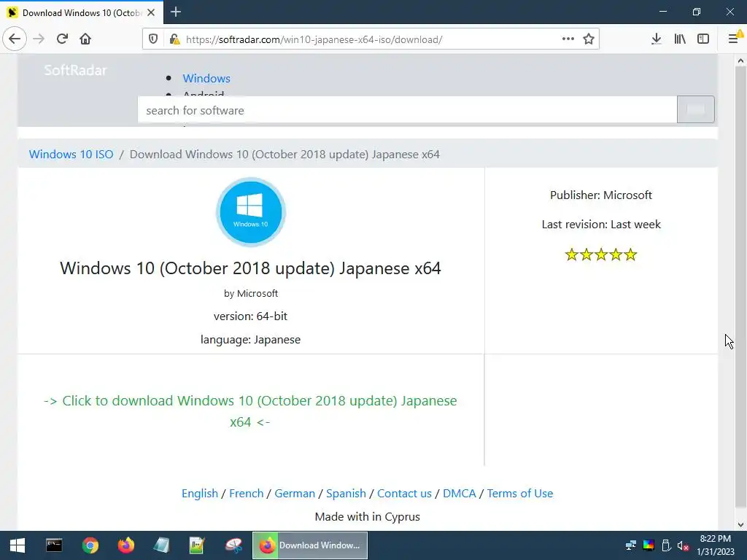This screenshot has height=560, width=747.
Task: Go back to the previous page
Action: [15, 39]
